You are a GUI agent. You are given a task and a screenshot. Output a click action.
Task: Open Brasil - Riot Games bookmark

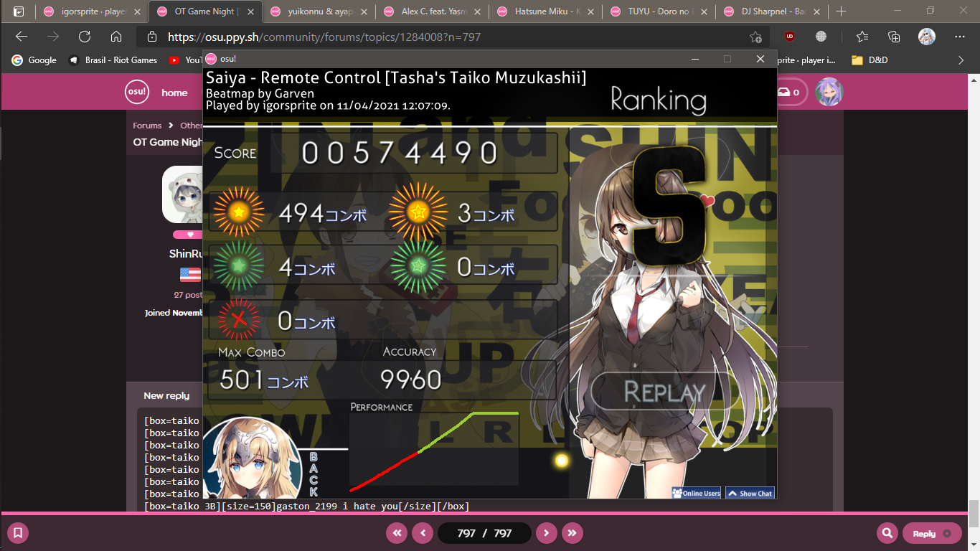point(113,60)
